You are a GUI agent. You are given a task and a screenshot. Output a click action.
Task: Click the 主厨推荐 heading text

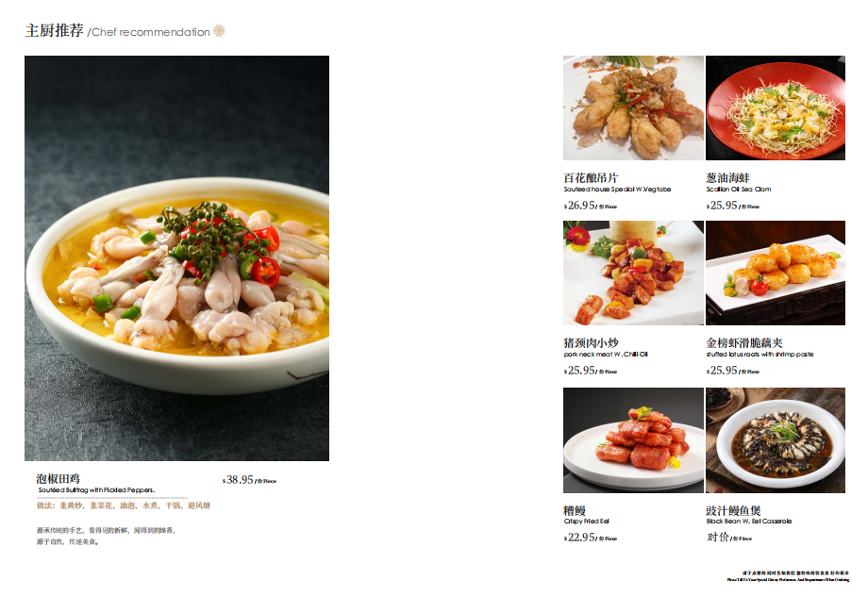point(55,30)
